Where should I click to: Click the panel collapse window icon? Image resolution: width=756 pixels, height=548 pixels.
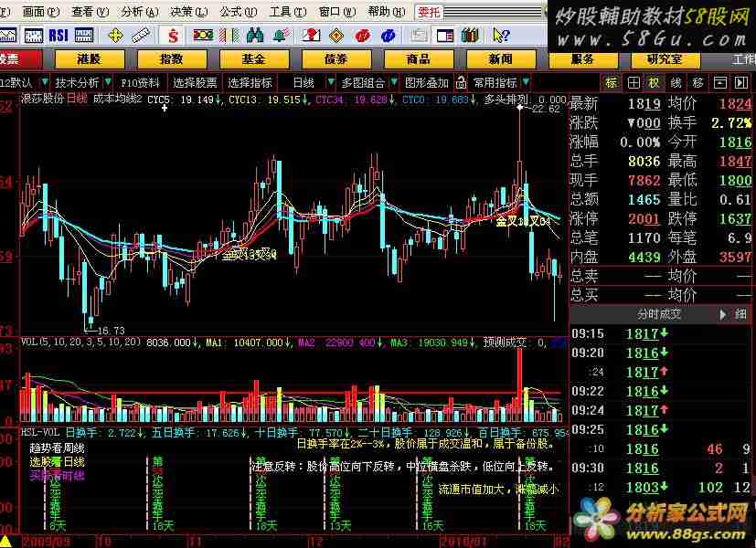[x=719, y=83]
